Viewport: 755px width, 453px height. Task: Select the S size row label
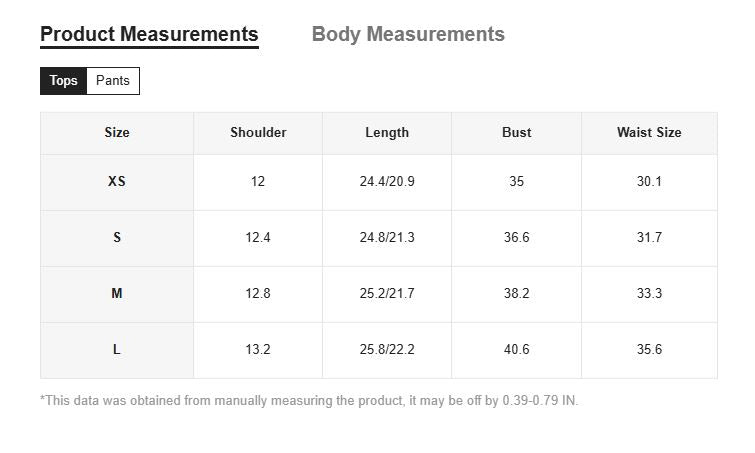pyautogui.click(x=117, y=238)
